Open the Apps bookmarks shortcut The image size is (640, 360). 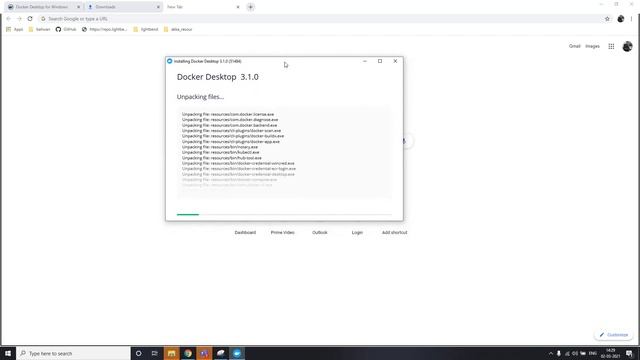click(15, 29)
